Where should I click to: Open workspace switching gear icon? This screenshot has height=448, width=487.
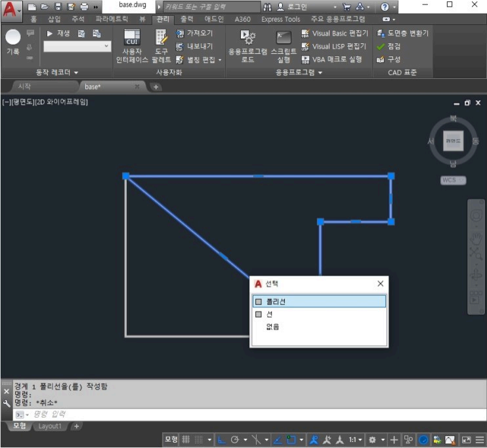pos(372,439)
